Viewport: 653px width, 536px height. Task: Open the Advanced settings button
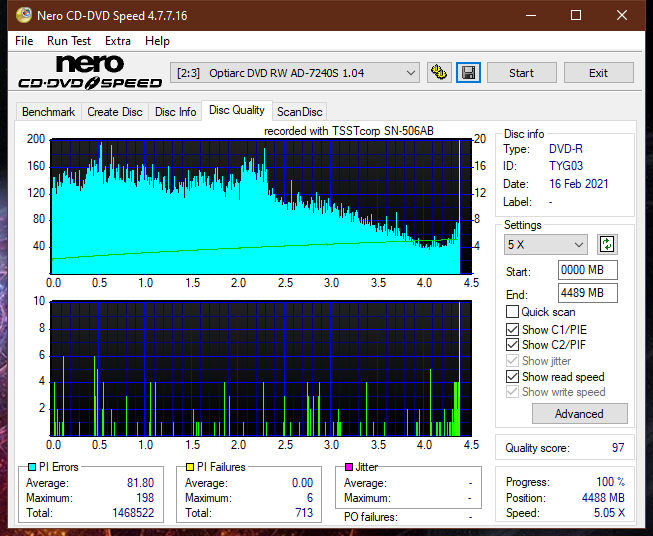579,414
